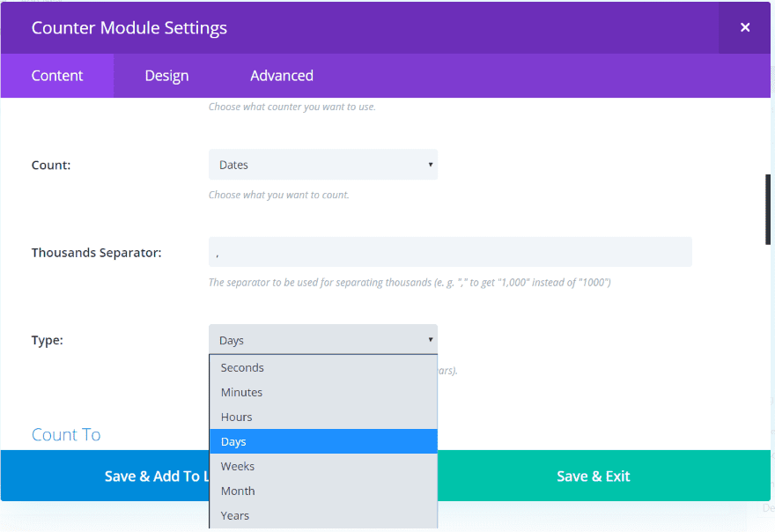The image size is (775, 532).
Task: Collapse the Type dropdown showing Days
Action: coord(322,340)
